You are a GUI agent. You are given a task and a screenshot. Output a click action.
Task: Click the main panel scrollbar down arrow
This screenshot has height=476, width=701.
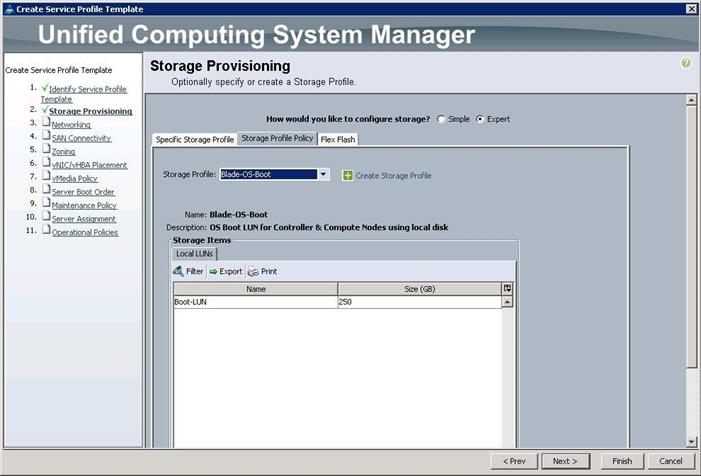pyautogui.click(x=691, y=442)
